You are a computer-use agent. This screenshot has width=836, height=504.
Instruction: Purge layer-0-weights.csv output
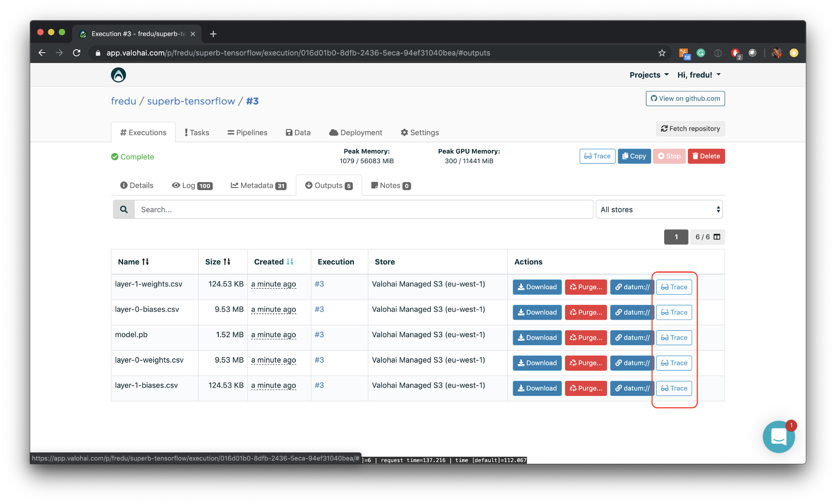[585, 363]
